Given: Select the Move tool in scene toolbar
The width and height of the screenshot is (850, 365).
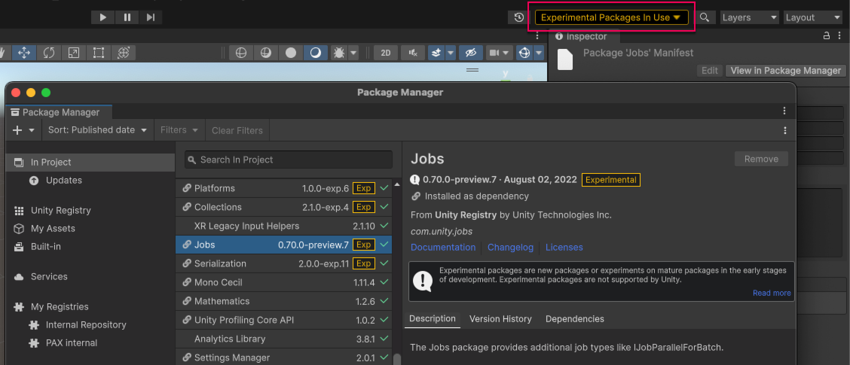Looking at the screenshot, I should [24, 53].
